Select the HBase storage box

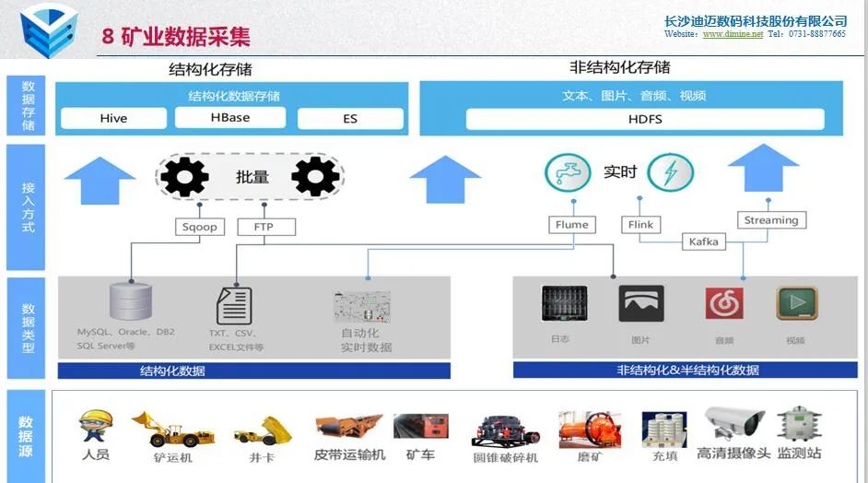[230, 118]
